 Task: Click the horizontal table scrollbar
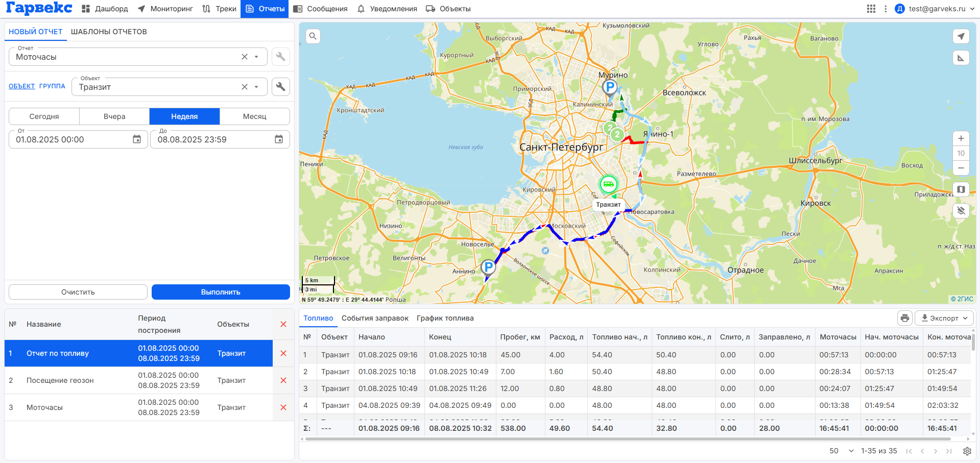point(628,438)
